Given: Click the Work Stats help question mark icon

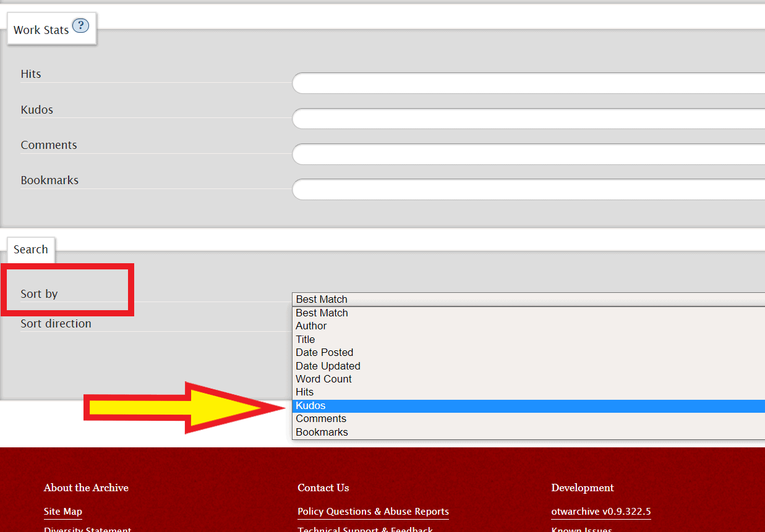Looking at the screenshot, I should tap(80, 25).
